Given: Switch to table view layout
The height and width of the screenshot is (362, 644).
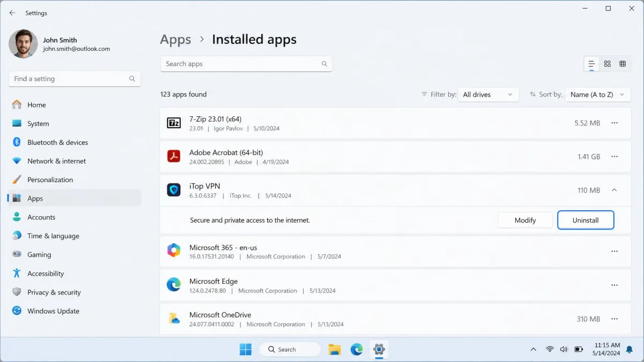Looking at the screenshot, I should coord(623,64).
